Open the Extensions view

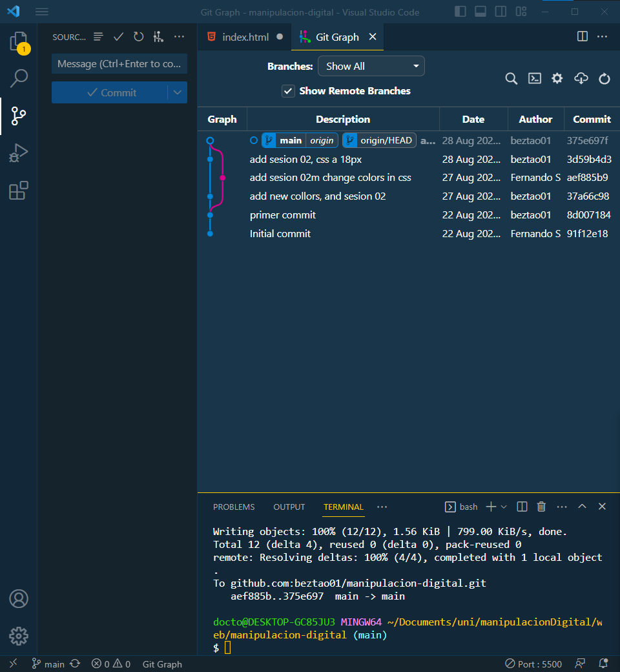(x=19, y=190)
